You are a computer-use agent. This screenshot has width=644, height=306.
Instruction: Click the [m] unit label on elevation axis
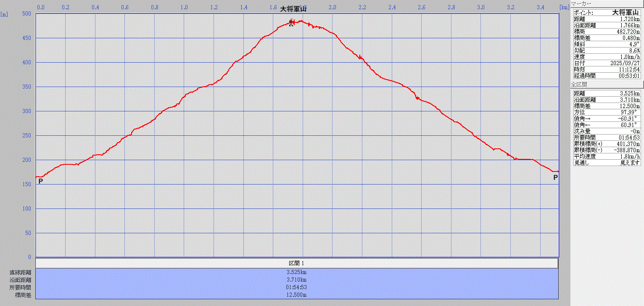click(4, 14)
